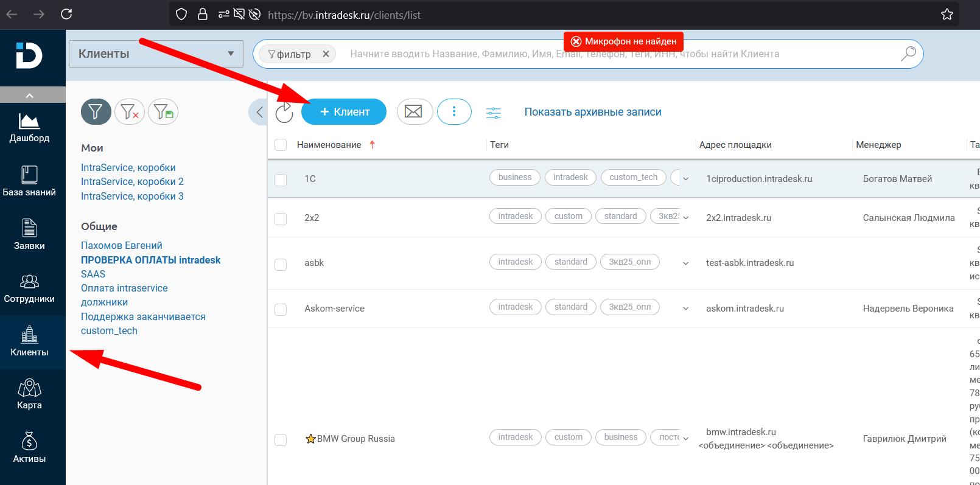Image resolution: width=980 pixels, height=485 pixels.
Task: Add new client with + Клиент button
Action: pyautogui.click(x=344, y=112)
